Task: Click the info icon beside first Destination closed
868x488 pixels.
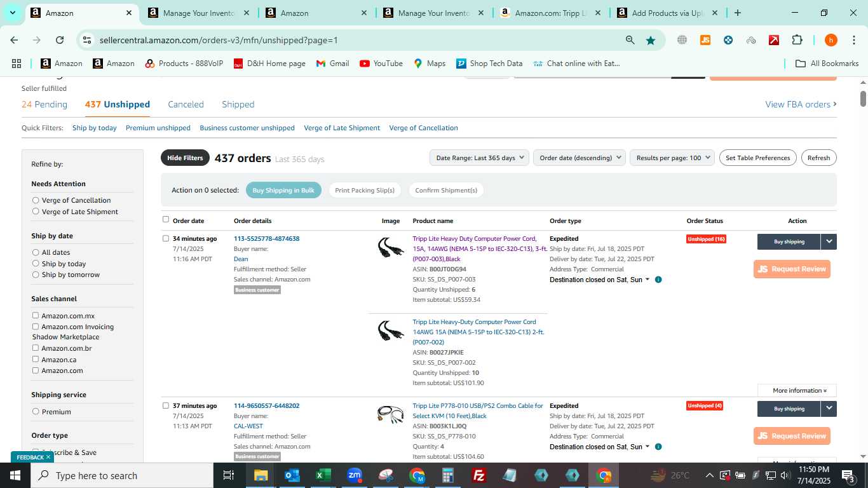Action: tap(658, 280)
